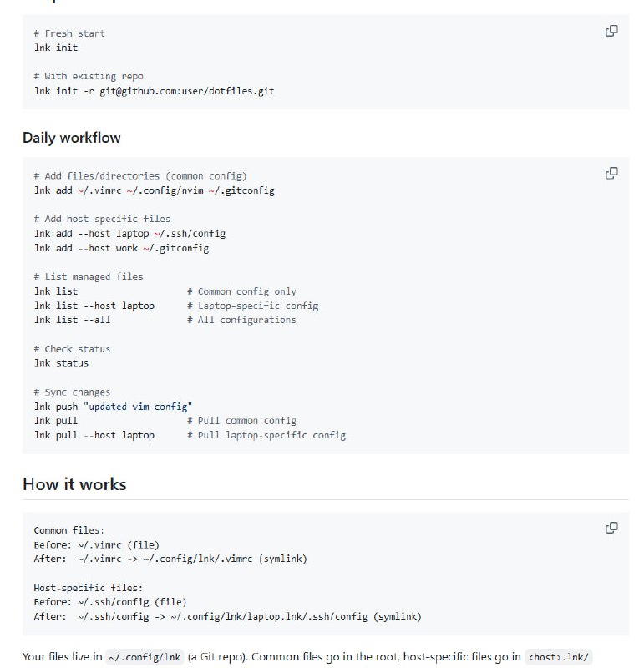Click the "lnk add --host work" command line
Viewport: 644px width, 668px height.
121,248
